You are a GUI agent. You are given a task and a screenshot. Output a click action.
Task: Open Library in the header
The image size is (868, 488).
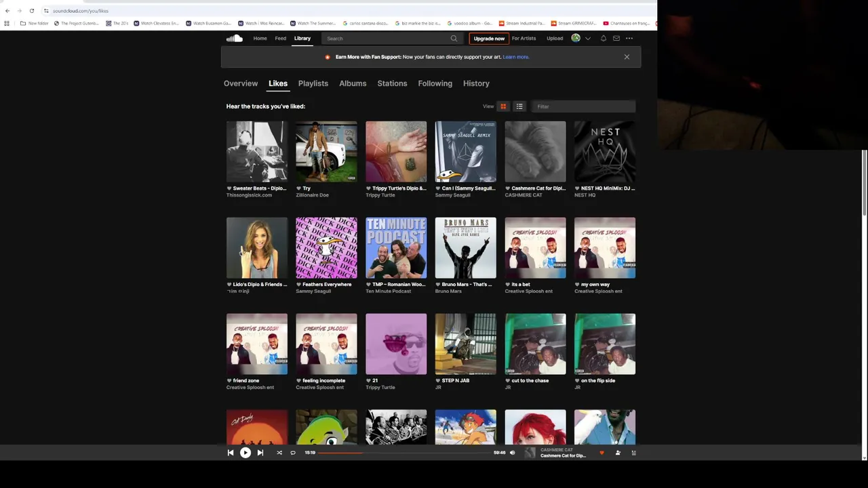[302, 39]
